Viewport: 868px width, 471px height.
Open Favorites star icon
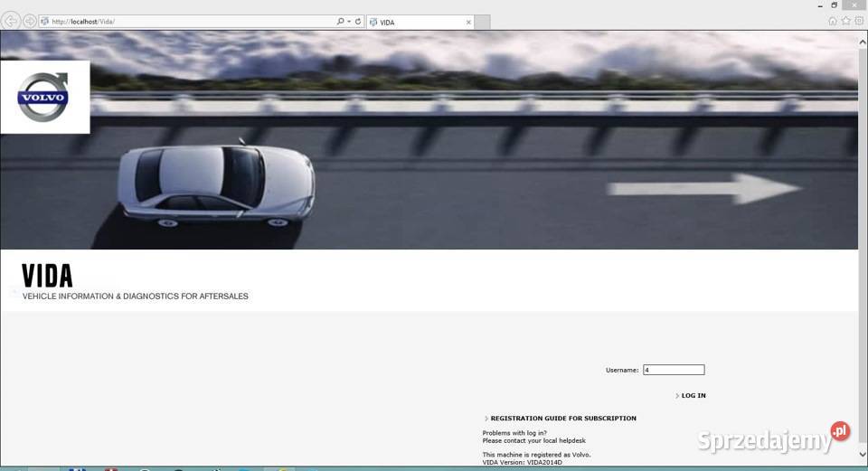[845, 21]
